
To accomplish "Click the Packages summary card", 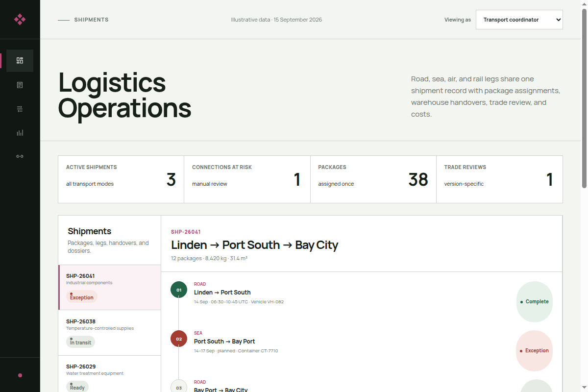I will click(x=373, y=179).
